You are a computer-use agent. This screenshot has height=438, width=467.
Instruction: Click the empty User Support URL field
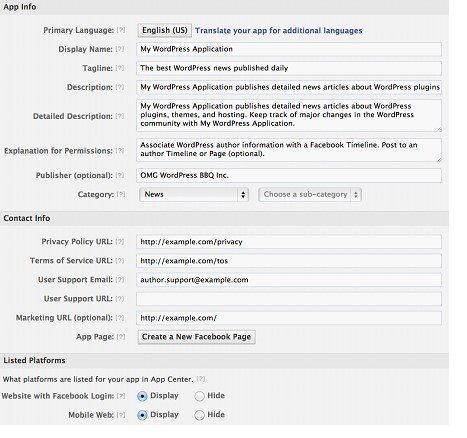(289, 299)
